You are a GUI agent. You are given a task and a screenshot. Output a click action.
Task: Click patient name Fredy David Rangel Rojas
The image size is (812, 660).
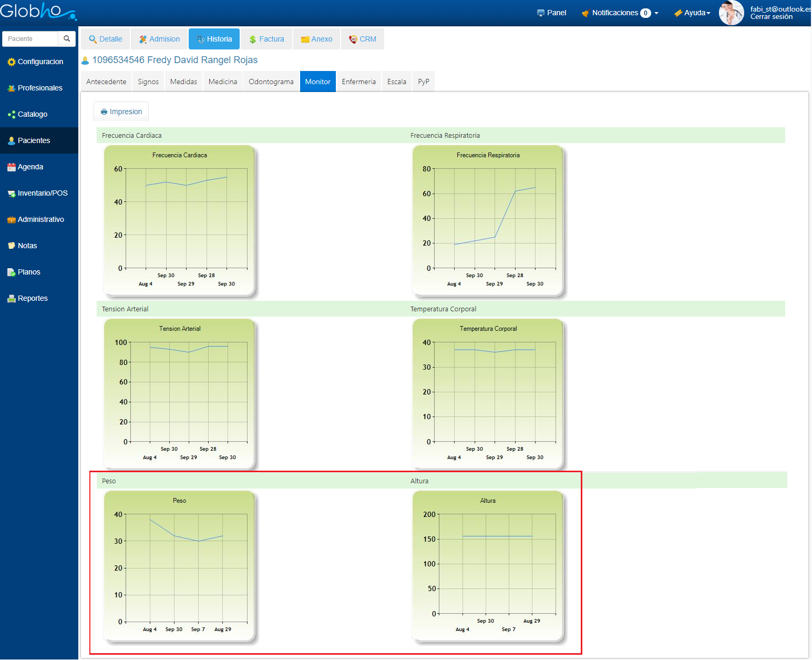coord(202,60)
